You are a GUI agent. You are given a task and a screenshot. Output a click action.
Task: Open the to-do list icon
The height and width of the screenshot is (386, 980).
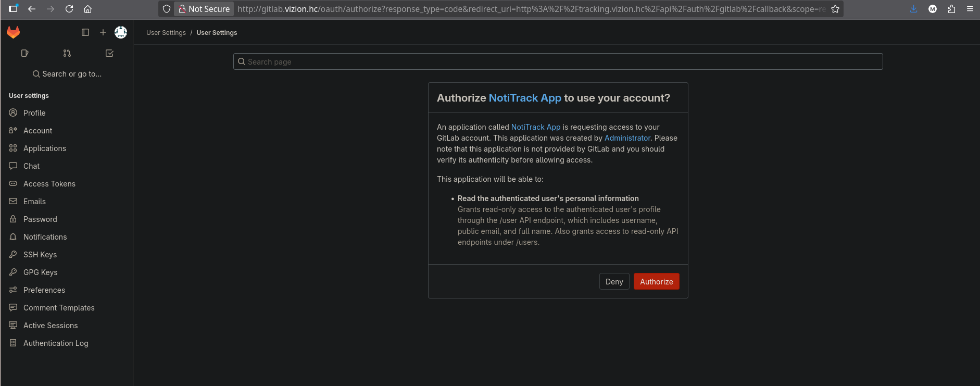tap(109, 53)
